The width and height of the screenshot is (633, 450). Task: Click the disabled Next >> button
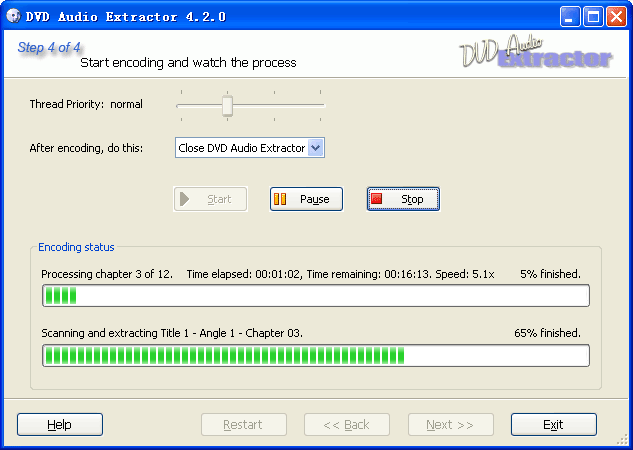(x=451, y=425)
